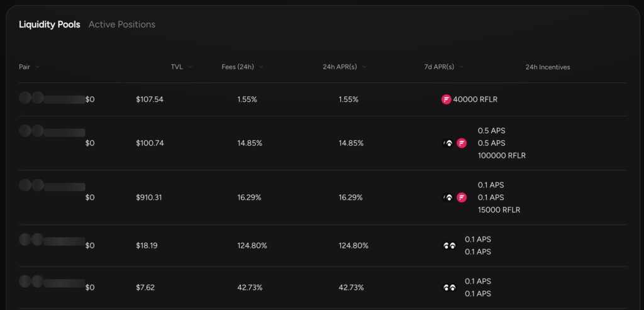Click the 24h Incentives column header
Image resolution: width=644 pixels, height=310 pixels.
(x=548, y=67)
